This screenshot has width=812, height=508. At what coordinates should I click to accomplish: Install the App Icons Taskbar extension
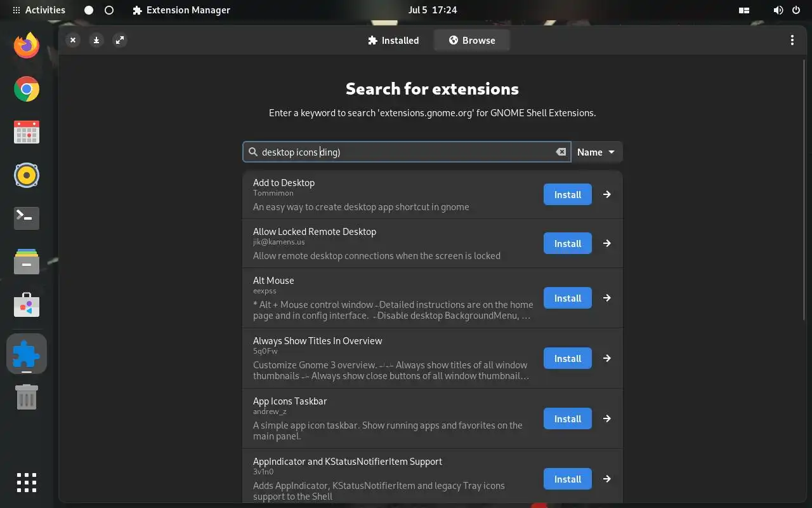point(568,418)
